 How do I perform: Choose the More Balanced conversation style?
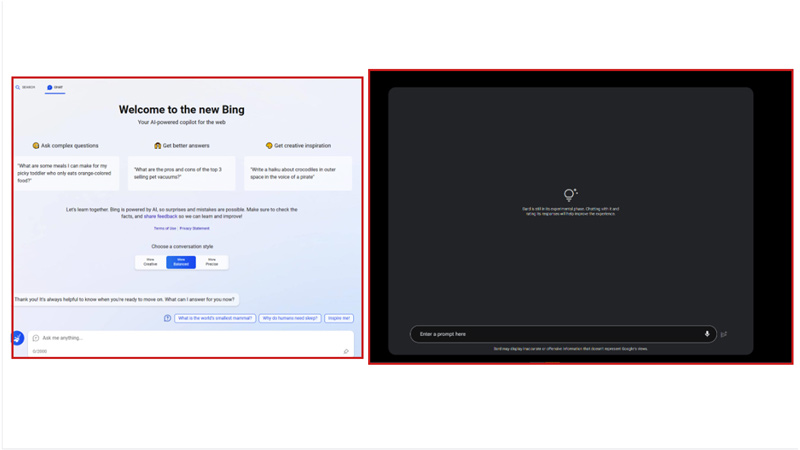click(181, 262)
